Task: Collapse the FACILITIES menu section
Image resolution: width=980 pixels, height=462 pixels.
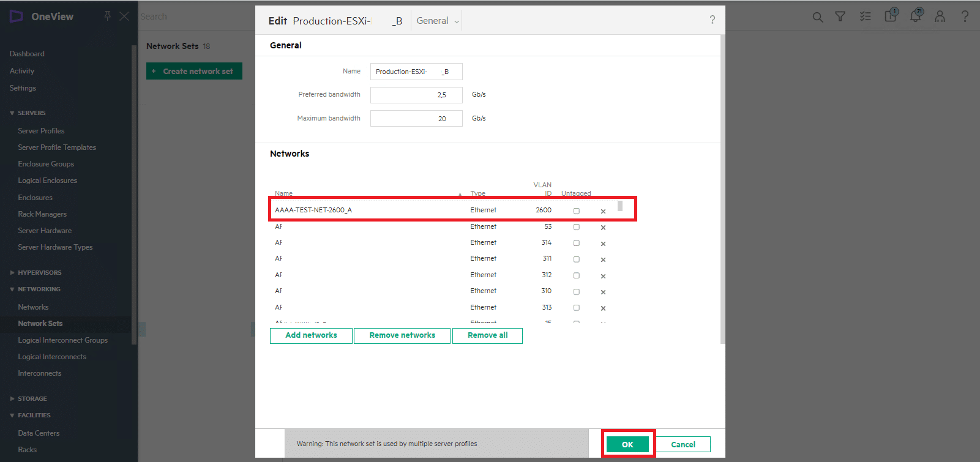Action: pos(30,415)
